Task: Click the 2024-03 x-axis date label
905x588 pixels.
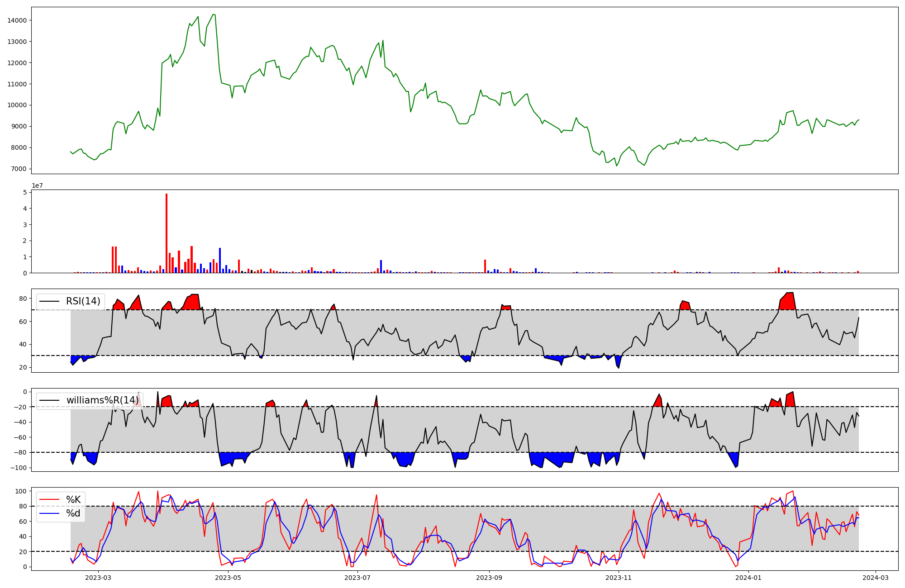Action: tap(876, 578)
